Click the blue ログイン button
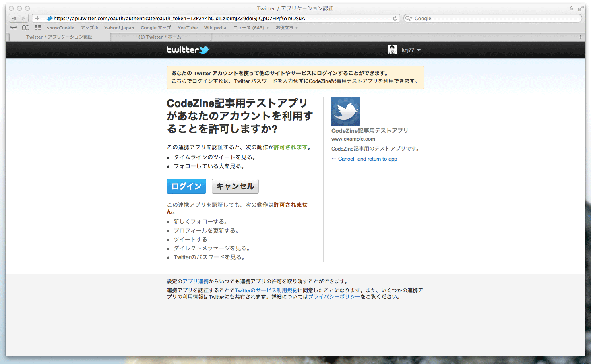Viewport: 591px width, 364px height. (x=186, y=186)
